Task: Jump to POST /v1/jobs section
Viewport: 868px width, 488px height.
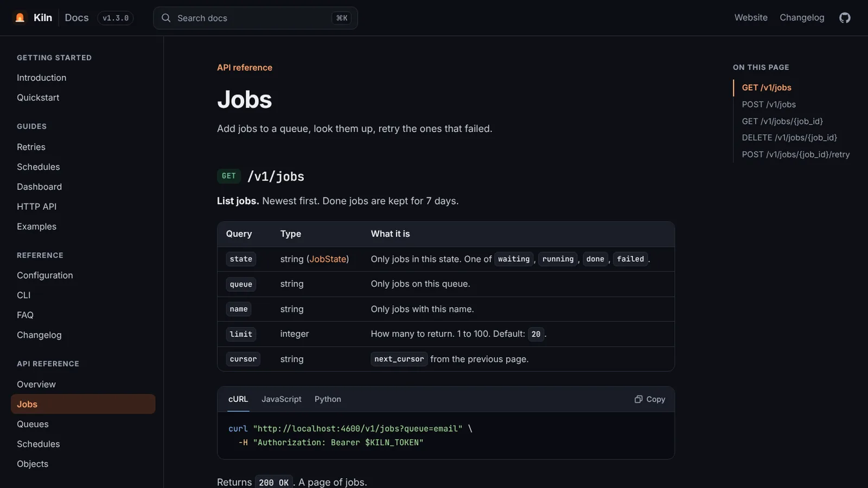Action: [769, 105]
